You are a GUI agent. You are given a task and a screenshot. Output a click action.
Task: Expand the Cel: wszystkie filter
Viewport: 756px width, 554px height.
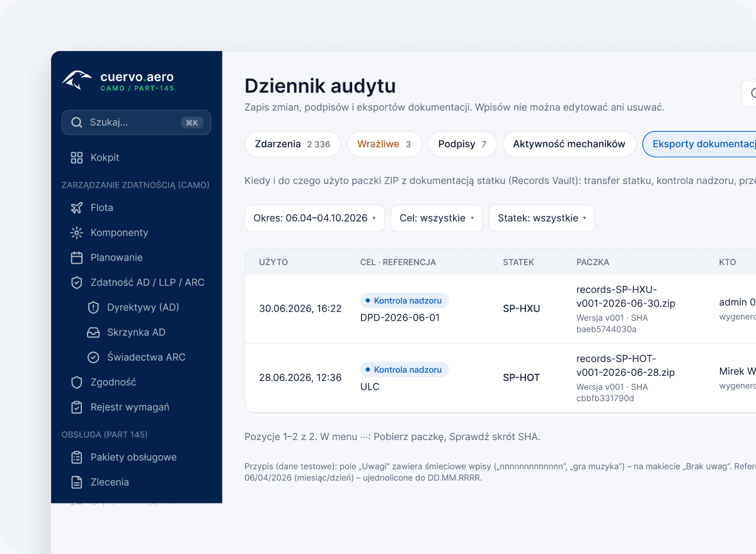click(437, 218)
